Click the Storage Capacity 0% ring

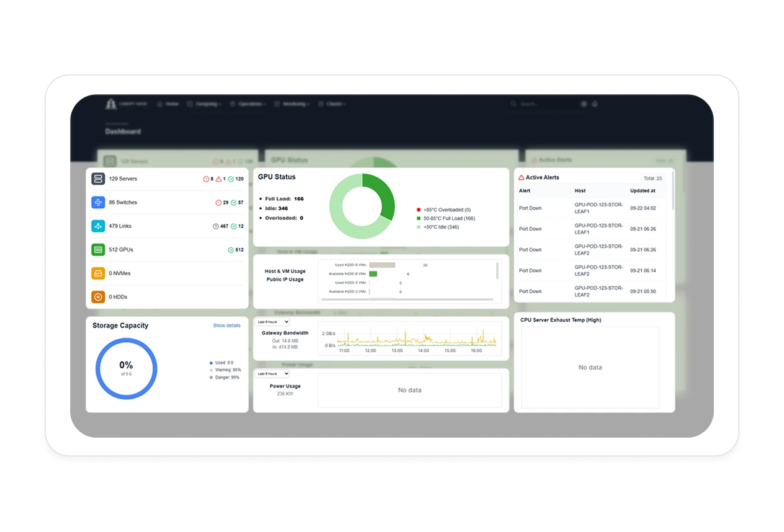pos(126,369)
